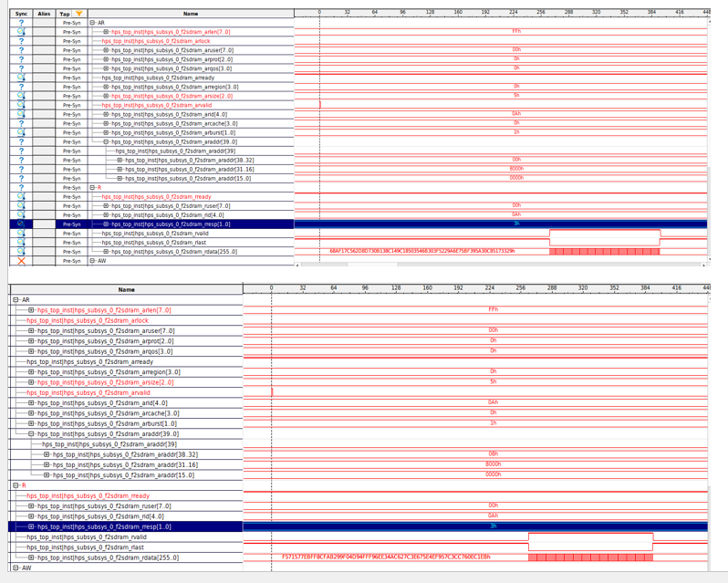Expand the arburst[1..0] bus in the lower list
The image size is (728, 583).
tap(31, 423)
